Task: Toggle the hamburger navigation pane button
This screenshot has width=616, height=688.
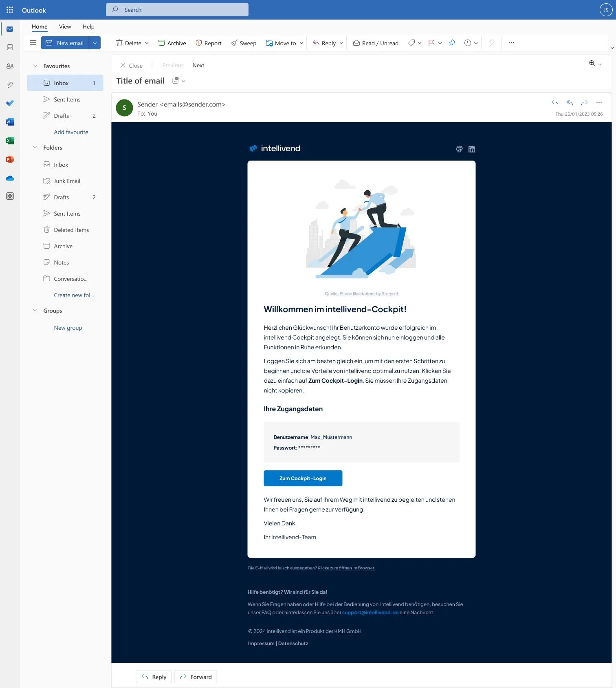Action: 33,43
